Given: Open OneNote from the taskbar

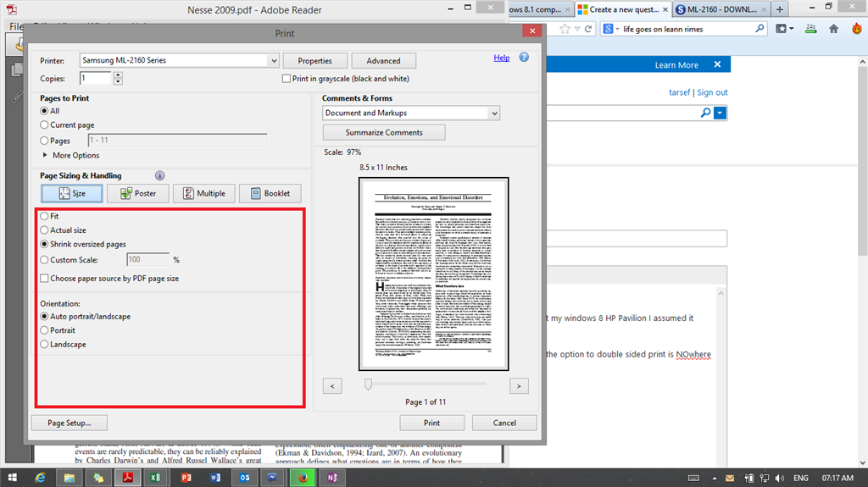Looking at the screenshot, I should [332, 478].
